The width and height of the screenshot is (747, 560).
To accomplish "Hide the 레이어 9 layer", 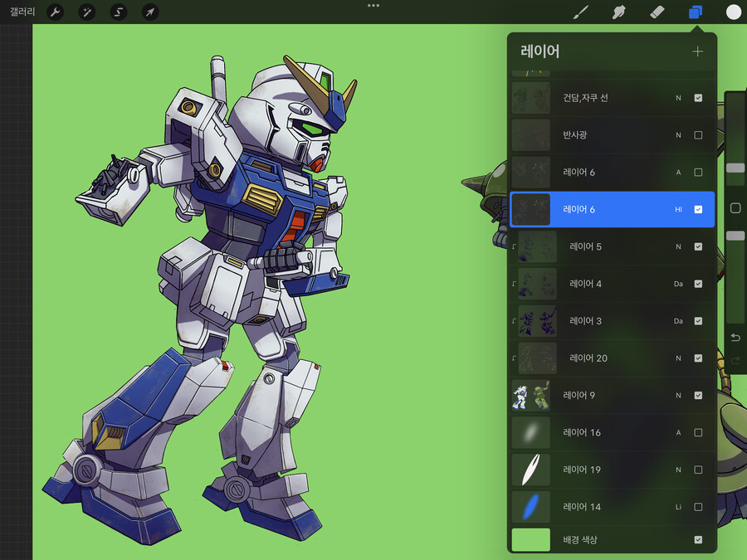I will pyautogui.click(x=698, y=395).
